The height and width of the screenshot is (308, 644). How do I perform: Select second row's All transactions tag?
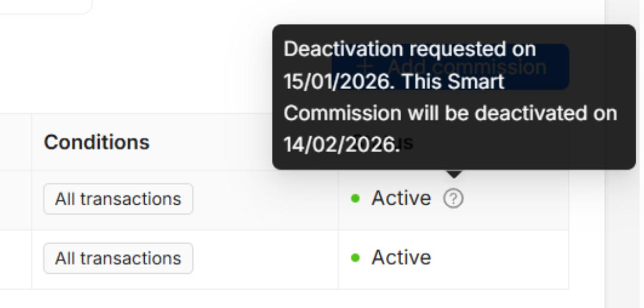[118, 258]
